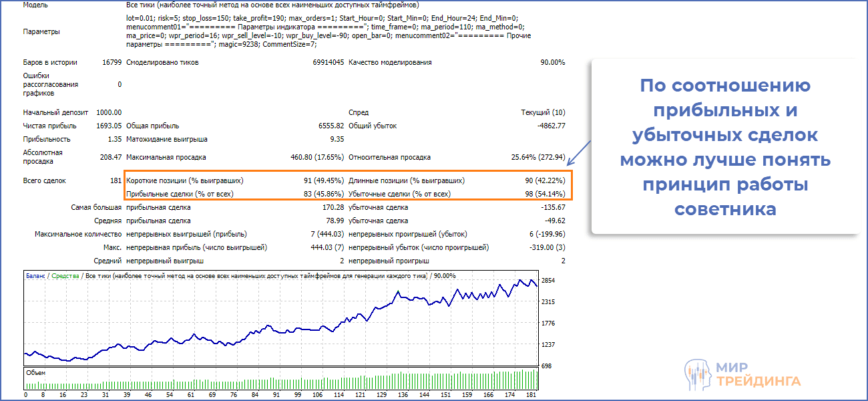Select the blue annotation callout text
The height and width of the screenshot is (401, 868).
click(x=725, y=148)
